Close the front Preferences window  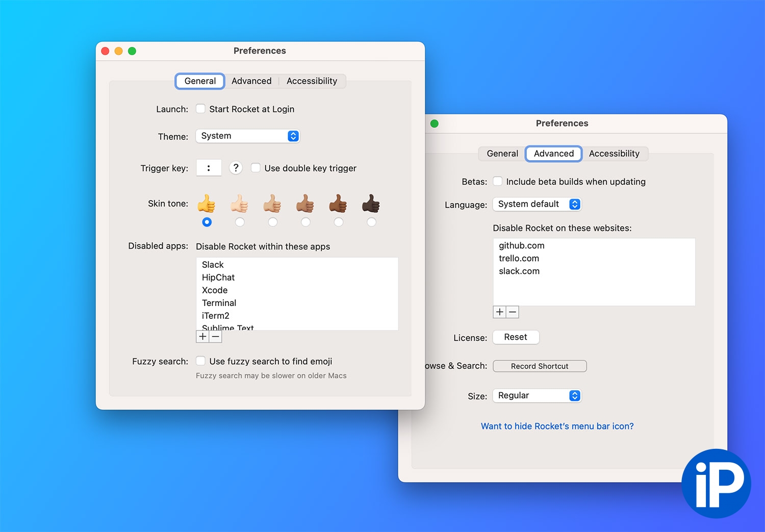coord(106,51)
